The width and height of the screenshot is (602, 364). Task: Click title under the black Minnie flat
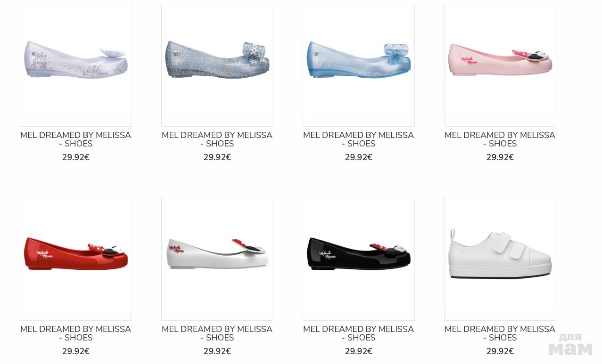tap(359, 333)
